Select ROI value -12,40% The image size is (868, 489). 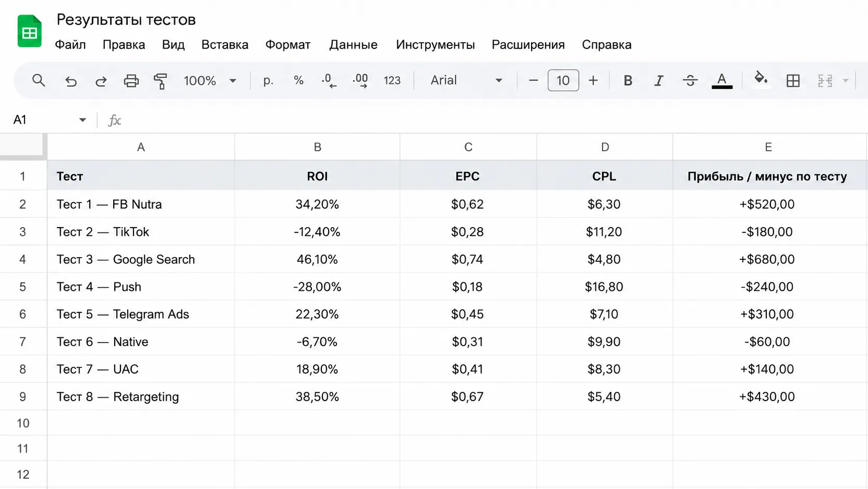point(317,232)
